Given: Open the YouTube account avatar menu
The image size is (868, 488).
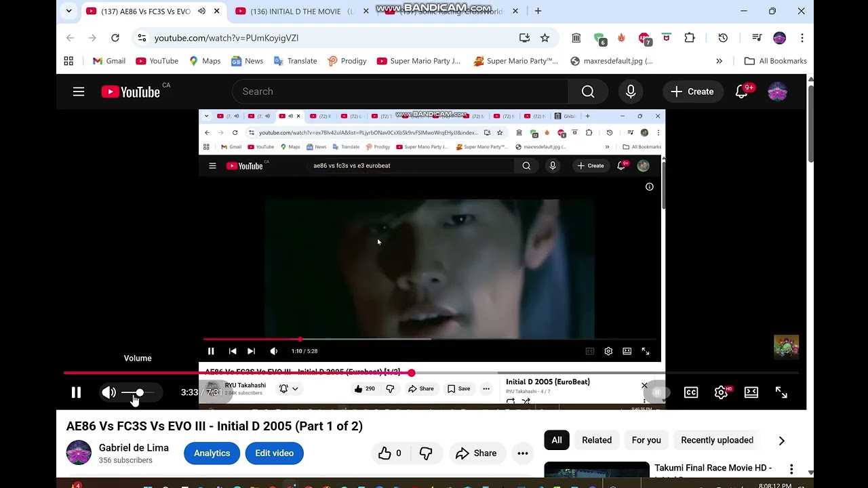Looking at the screenshot, I should [x=777, y=91].
